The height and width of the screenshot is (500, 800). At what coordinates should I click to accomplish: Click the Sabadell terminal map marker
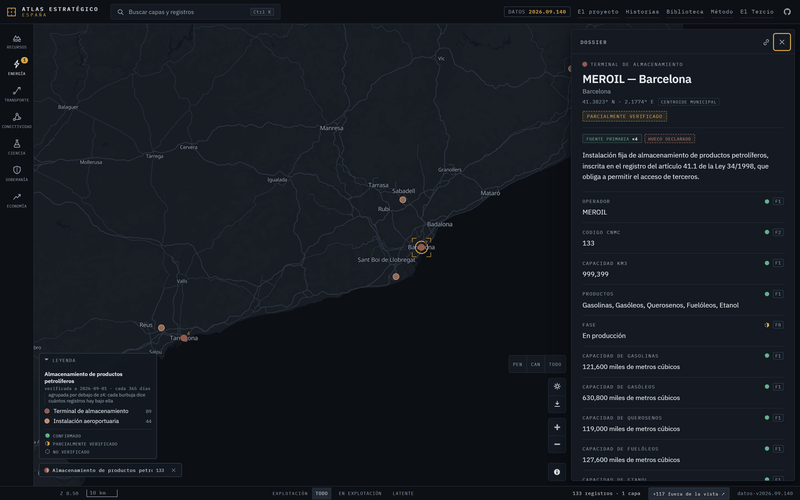point(403,200)
